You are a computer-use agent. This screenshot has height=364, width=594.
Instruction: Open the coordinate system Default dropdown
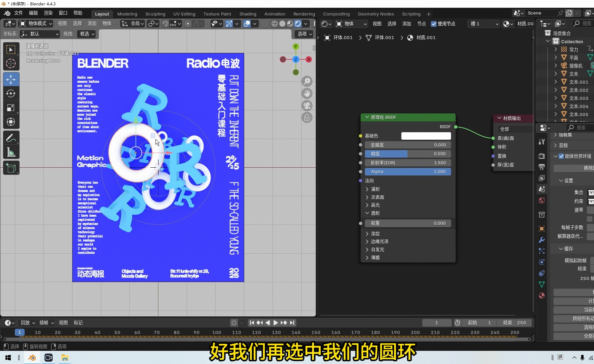[40, 34]
